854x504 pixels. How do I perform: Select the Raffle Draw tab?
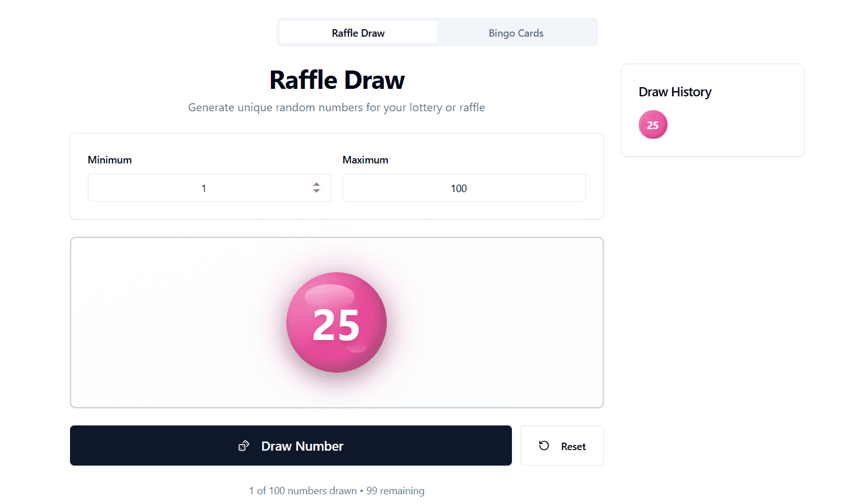(x=358, y=33)
